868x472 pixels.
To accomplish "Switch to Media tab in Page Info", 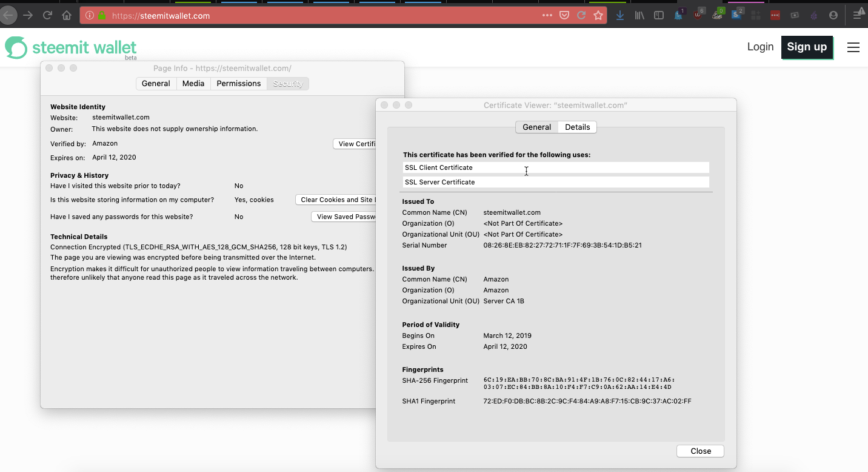I will click(x=193, y=84).
